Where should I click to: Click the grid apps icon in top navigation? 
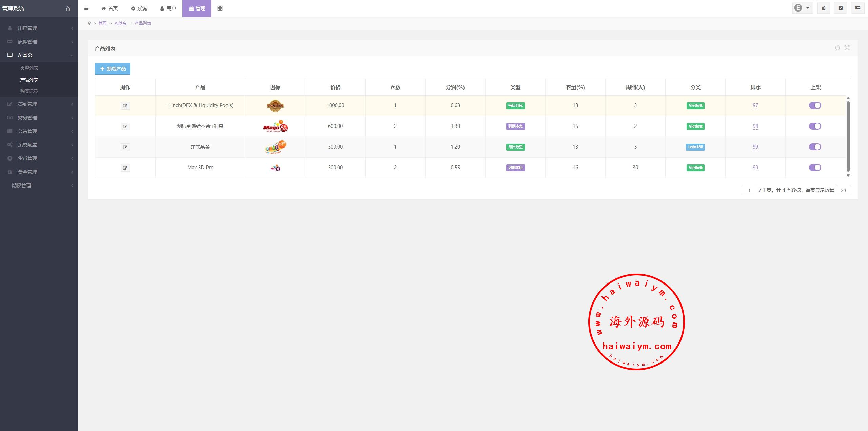(x=220, y=8)
